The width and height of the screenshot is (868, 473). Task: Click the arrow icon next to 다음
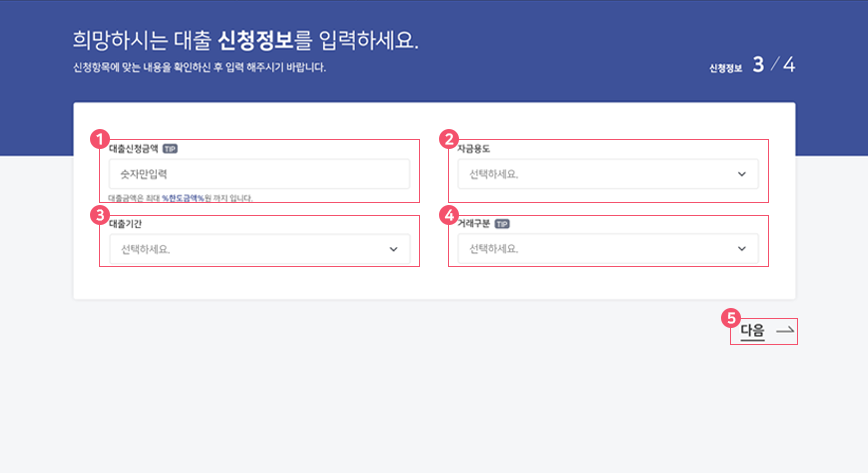[x=785, y=330]
